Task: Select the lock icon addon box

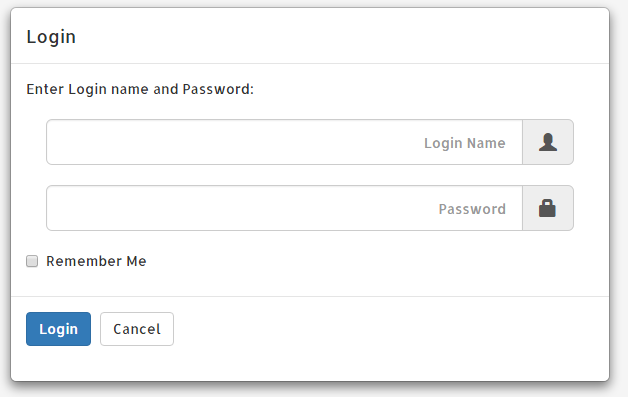Action: click(x=548, y=208)
